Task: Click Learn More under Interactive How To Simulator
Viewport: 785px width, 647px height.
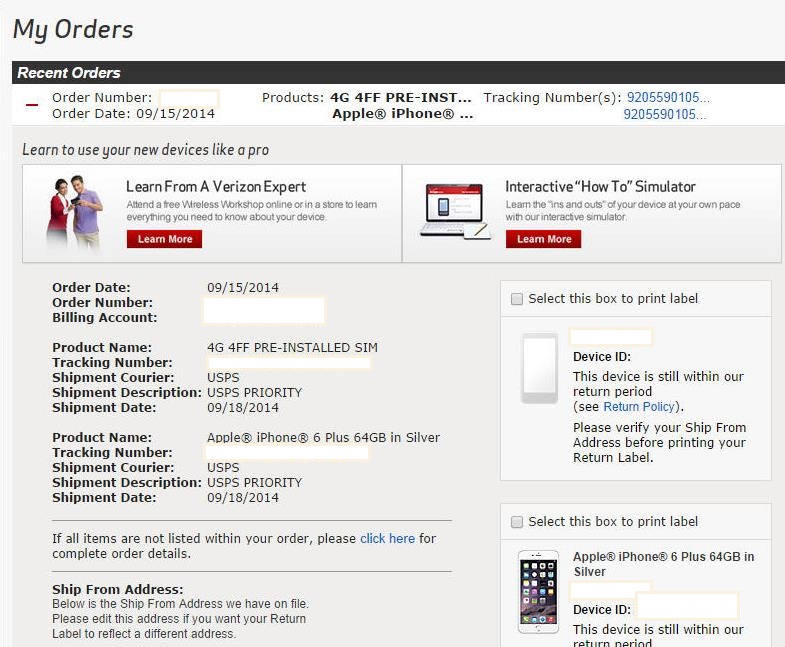Action: (x=543, y=239)
